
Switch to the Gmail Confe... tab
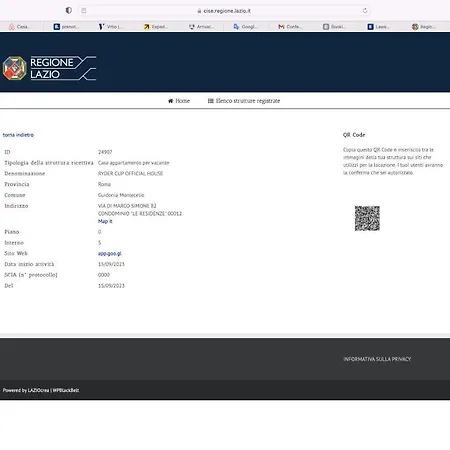pos(290,27)
